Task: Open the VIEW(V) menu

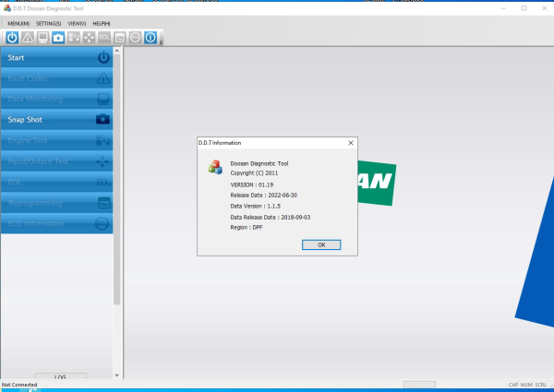Action: tap(77, 24)
